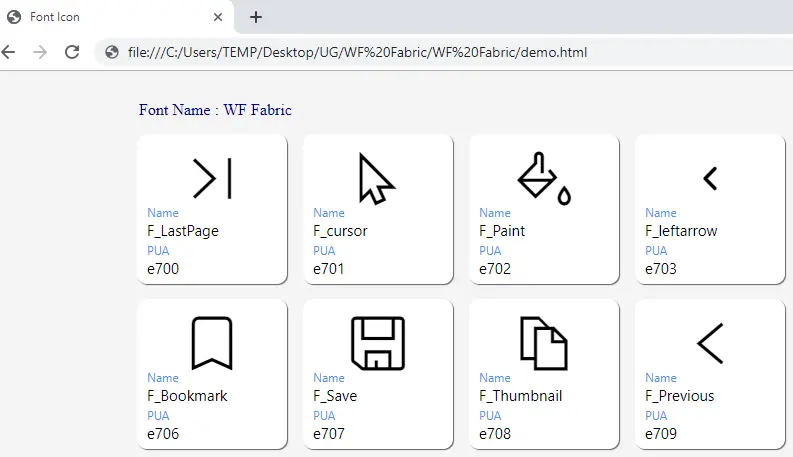Open a new browser tab
The image size is (793, 457).
coord(256,17)
